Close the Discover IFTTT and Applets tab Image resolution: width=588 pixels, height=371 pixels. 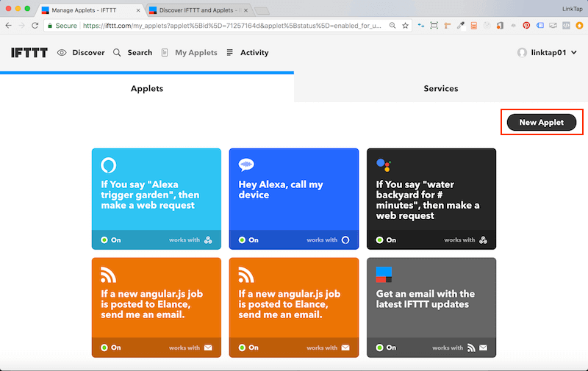[245, 10]
